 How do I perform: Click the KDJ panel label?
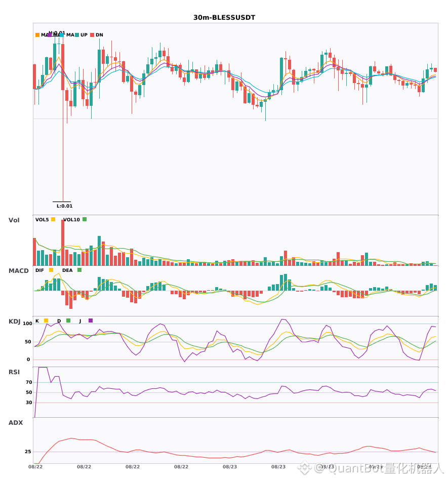click(x=14, y=322)
